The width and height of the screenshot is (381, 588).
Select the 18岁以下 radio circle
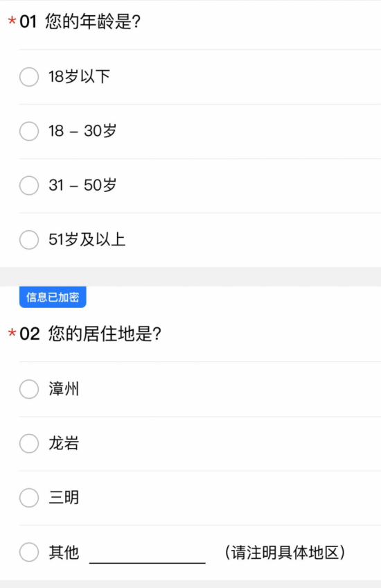(x=29, y=77)
